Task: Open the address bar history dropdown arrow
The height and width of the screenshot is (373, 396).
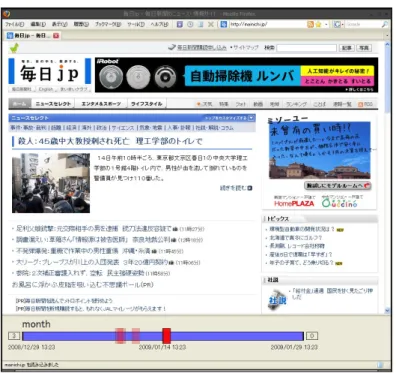Action: click(x=326, y=24)
